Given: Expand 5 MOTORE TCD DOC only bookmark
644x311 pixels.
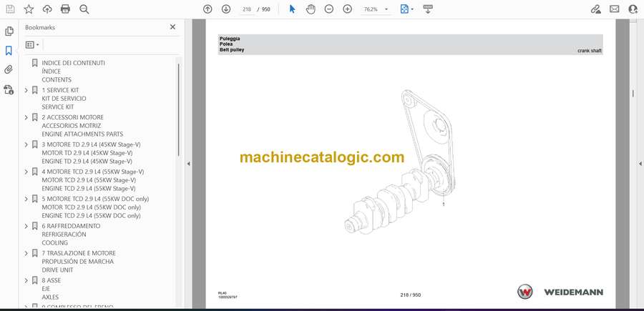Looking at the screenshot, I should pos(26,199).
